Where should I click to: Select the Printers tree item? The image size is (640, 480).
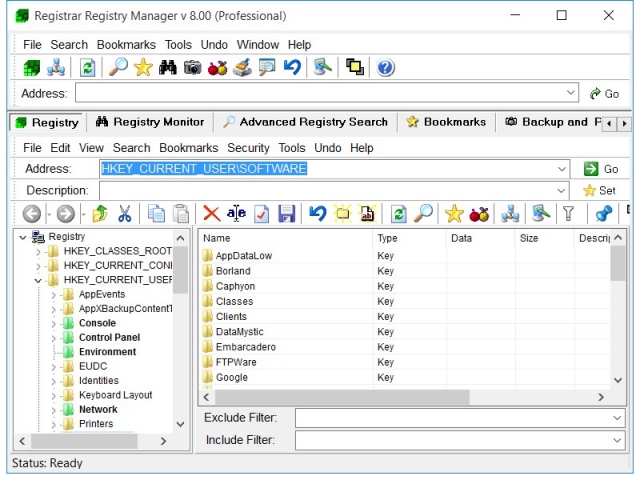(96, 424)
